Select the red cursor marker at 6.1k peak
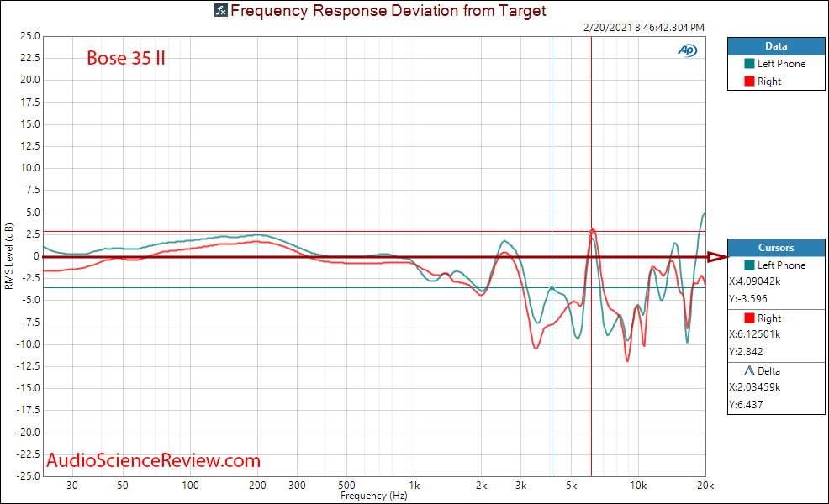Image resolution: width=829 pixels, height=504 pixels. (592, 231)
